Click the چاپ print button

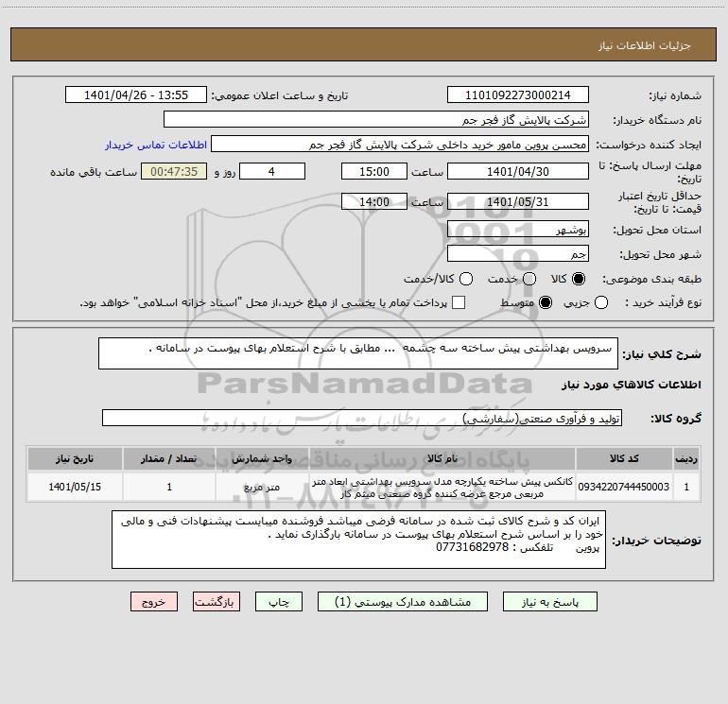(279, 601)
